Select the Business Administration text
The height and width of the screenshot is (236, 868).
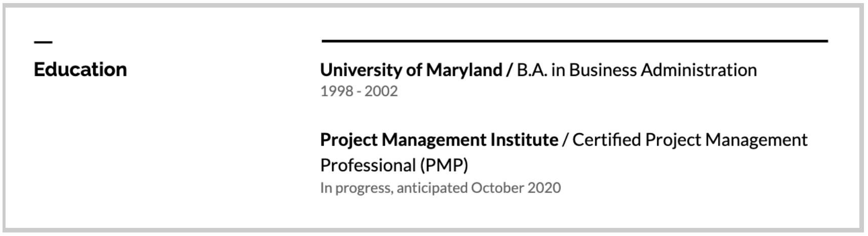click(663, 70)
